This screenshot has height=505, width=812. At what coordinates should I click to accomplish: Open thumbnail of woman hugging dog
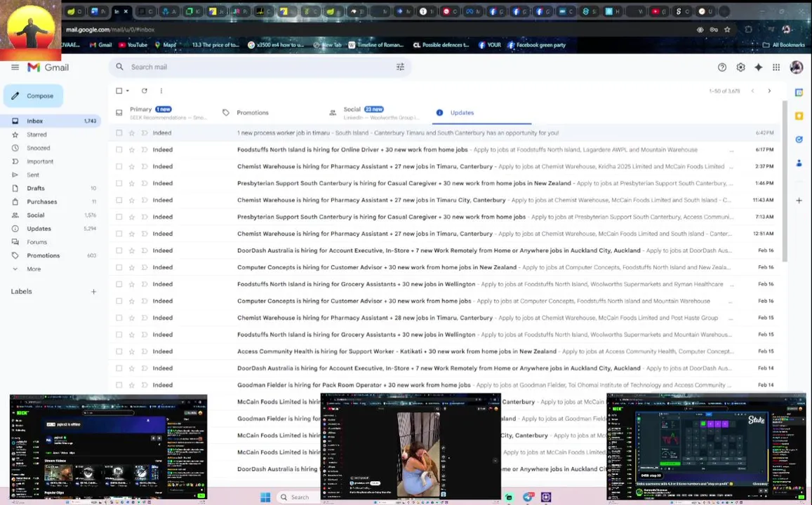(x=411, y=448)
